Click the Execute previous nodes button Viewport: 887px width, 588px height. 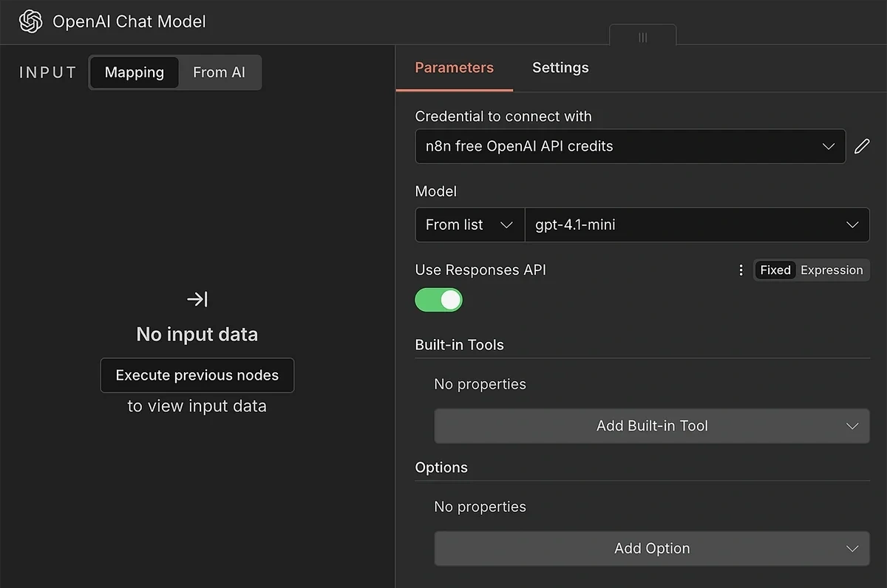197,375
